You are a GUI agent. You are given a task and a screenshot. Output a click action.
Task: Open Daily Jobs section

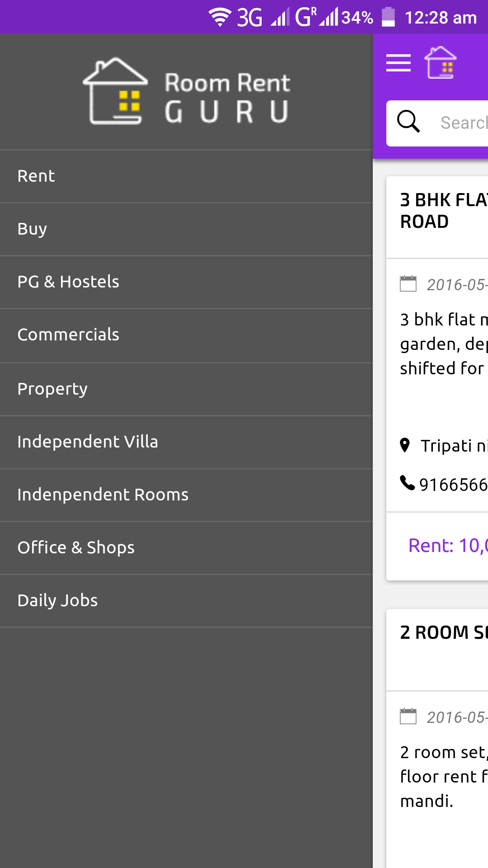coord(57,600)
